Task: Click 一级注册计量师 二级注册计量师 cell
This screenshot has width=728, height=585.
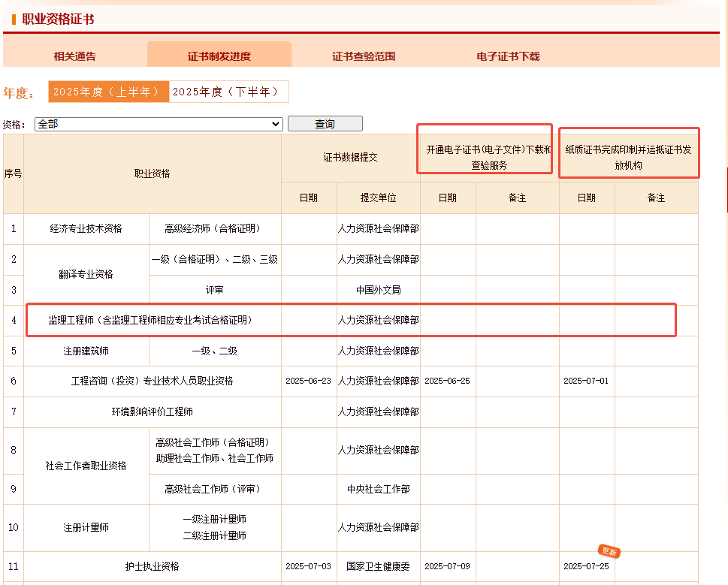Action: (x=215, y=527)
